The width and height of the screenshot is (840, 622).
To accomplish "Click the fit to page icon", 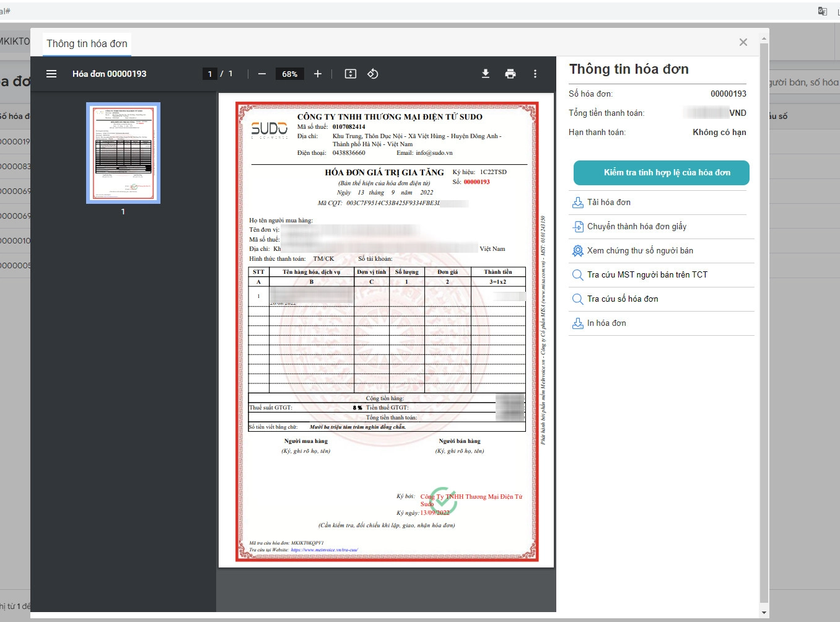I will pos(351,74).
